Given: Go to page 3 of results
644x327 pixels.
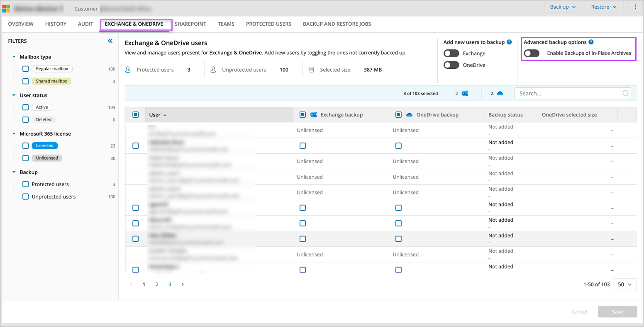Looking at the screenshot, I should pos(170,284).
